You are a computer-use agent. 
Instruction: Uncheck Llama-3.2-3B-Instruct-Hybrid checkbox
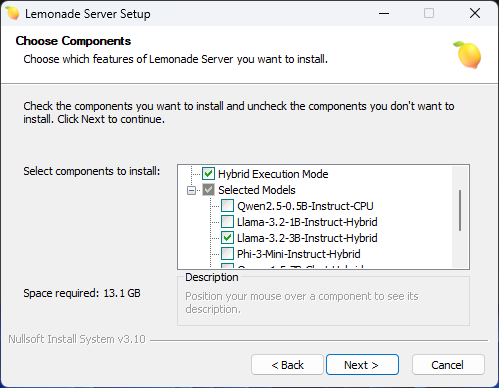click(x=227, y=238)
